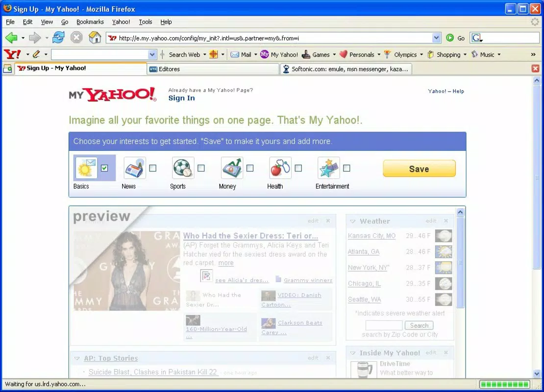Click the Music toolbar icon

474,54
